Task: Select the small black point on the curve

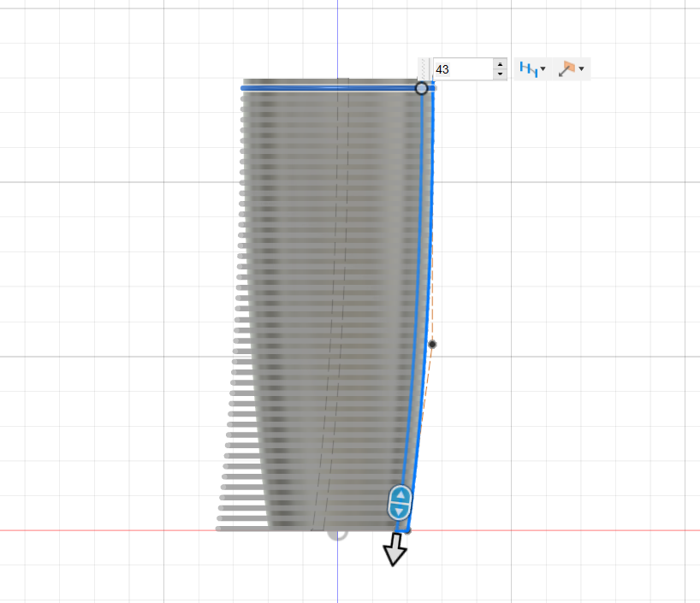Action: coord(432,342)
